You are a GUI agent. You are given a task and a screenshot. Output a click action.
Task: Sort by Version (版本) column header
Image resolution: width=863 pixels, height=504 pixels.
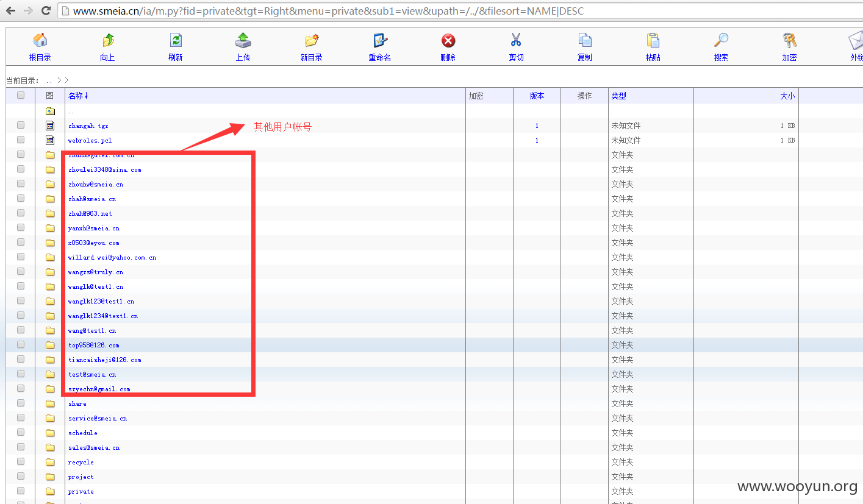pos(537,96)
